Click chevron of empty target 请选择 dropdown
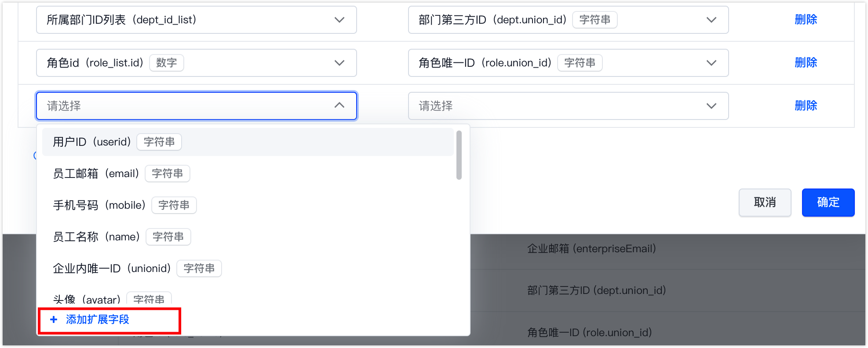 pyautogui.click(x=711, y=106)
